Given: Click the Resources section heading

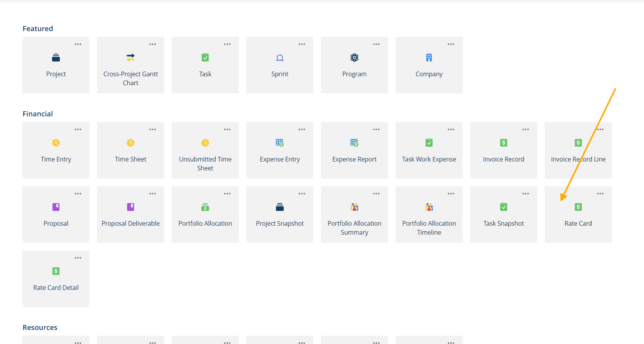Looking at the screenshot, I should (x=40, y=327).
